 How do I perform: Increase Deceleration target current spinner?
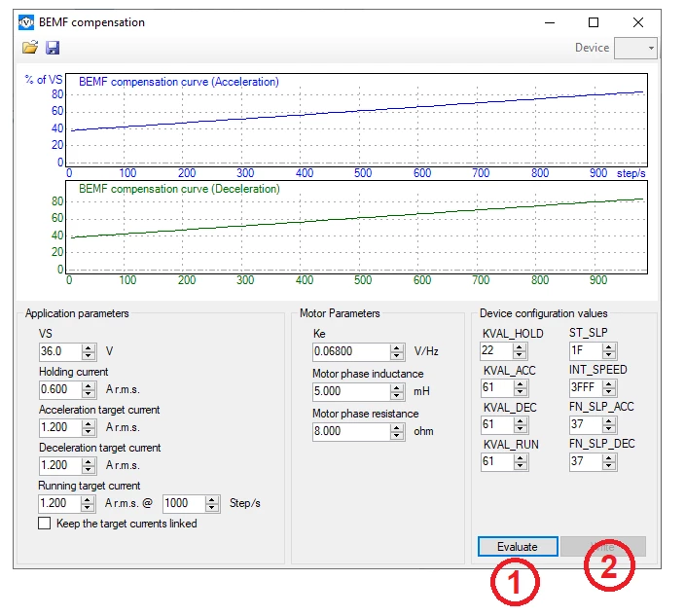89,462
